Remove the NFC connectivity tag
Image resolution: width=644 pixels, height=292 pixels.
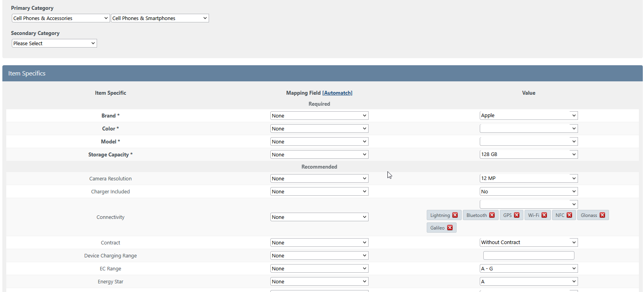tap(569, 215)
